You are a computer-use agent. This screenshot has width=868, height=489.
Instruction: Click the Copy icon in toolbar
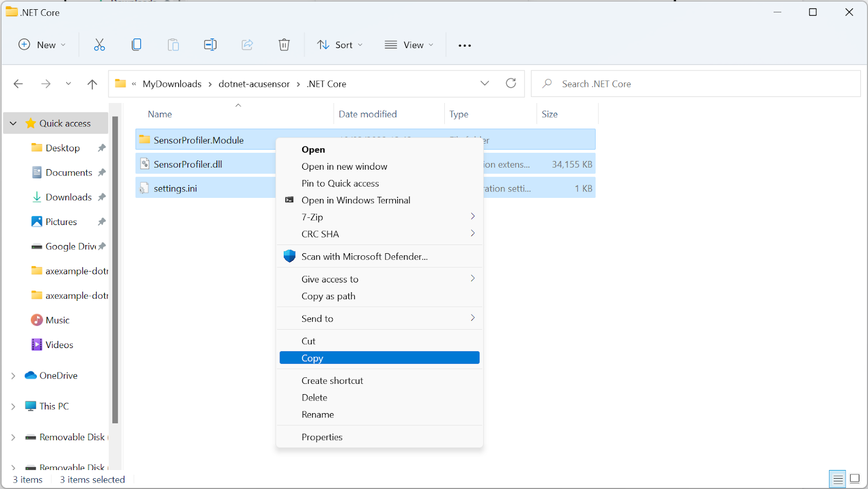[136, 45]
